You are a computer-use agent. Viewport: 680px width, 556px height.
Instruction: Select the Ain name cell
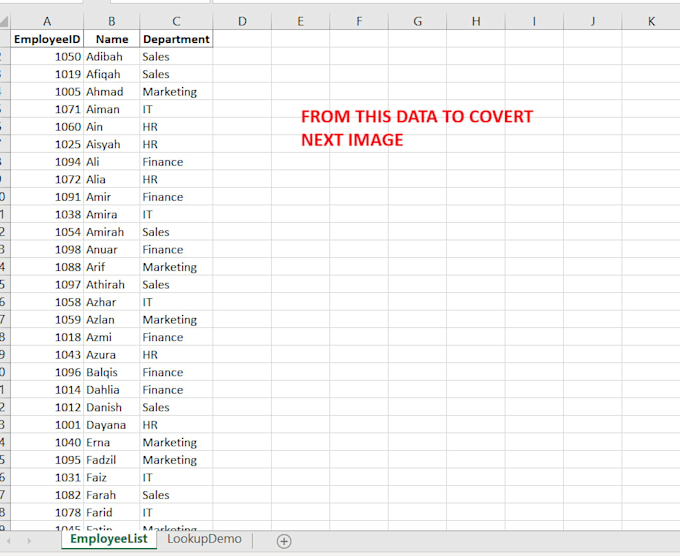click(x=111, y=127)
